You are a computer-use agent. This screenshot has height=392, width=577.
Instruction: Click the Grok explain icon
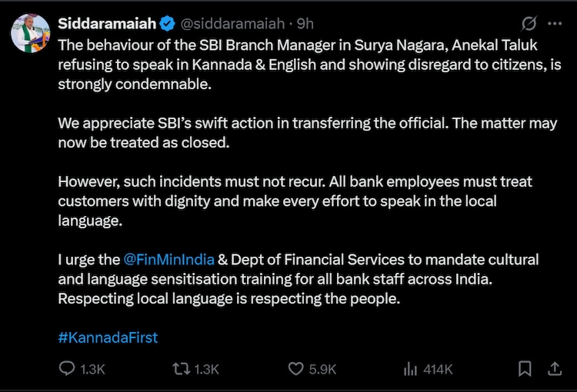(529, 23)
